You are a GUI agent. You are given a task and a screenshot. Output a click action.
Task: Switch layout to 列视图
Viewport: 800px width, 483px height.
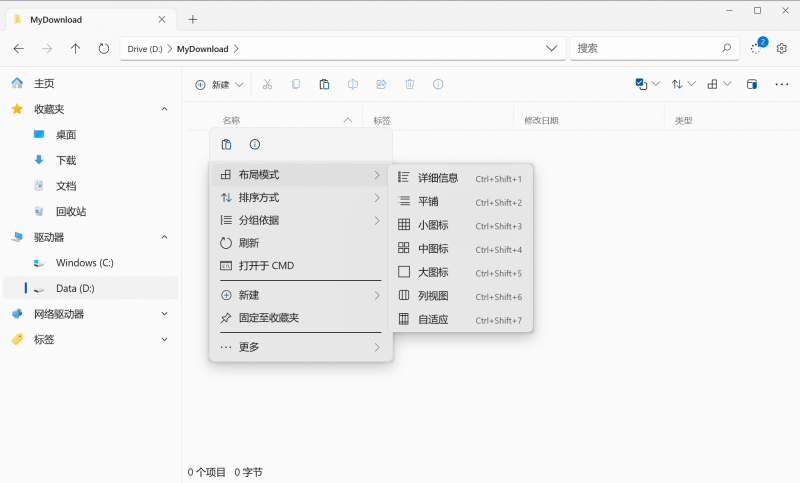(461, 296)
